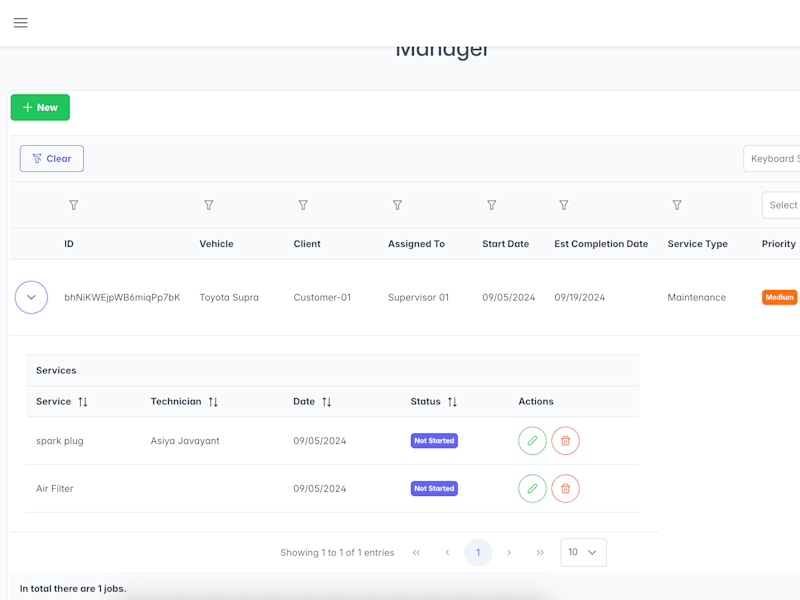Click the green New button
Screen dimensions: 800x600
tap(40, 107)
